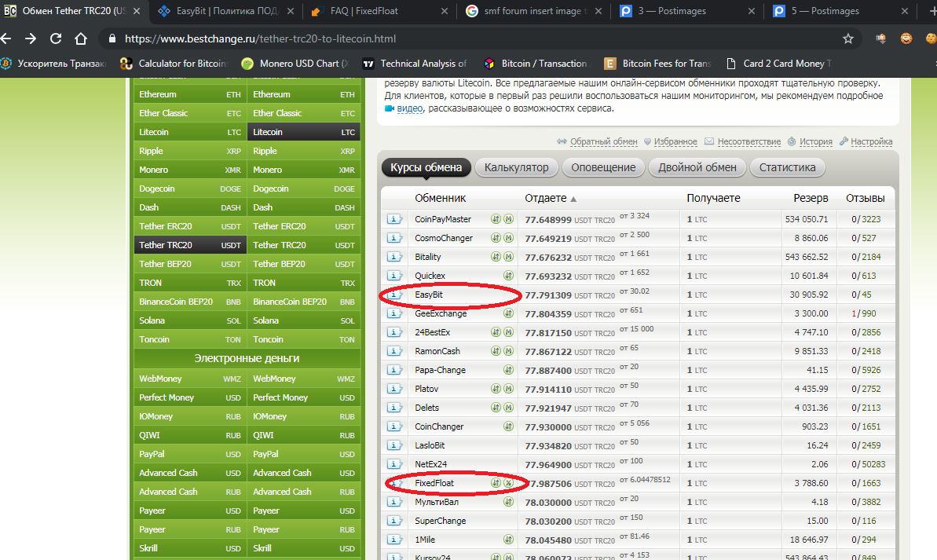Open reviews count 0/50283 for NetEx24
This screenshot has width=937, height=560.
(x=869, y=464)
